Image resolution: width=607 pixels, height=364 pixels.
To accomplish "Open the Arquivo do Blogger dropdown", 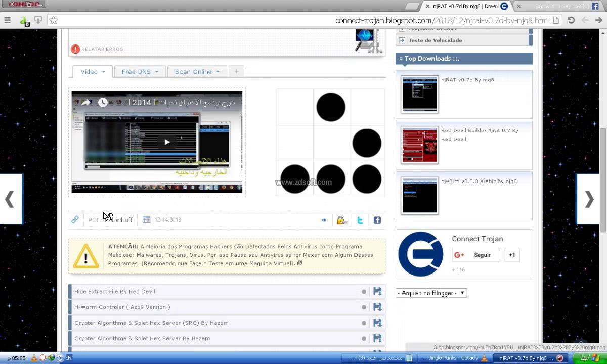I will point(431,293).
